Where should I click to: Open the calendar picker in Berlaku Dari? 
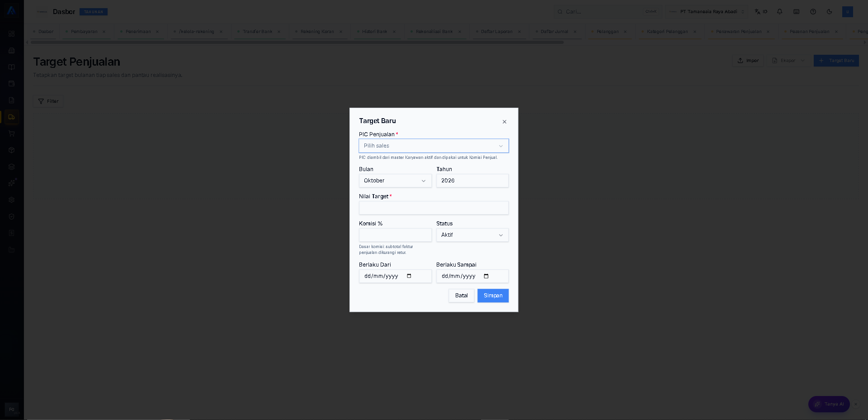409,276
